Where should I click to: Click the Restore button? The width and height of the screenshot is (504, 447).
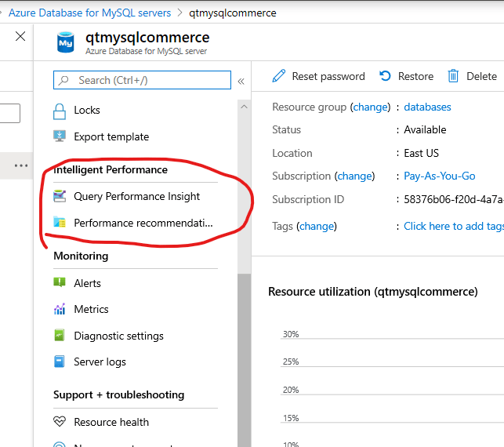406,76
